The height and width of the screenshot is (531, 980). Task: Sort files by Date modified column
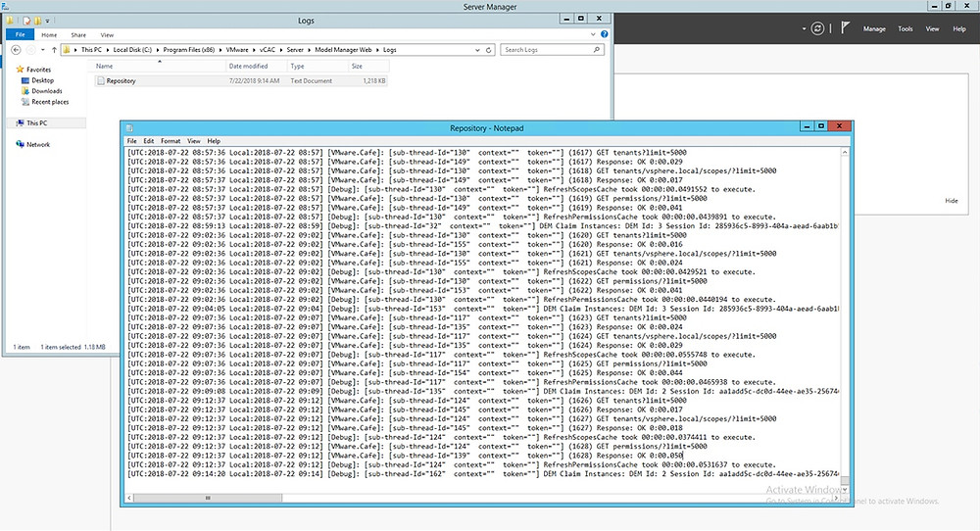click(256, 67)
